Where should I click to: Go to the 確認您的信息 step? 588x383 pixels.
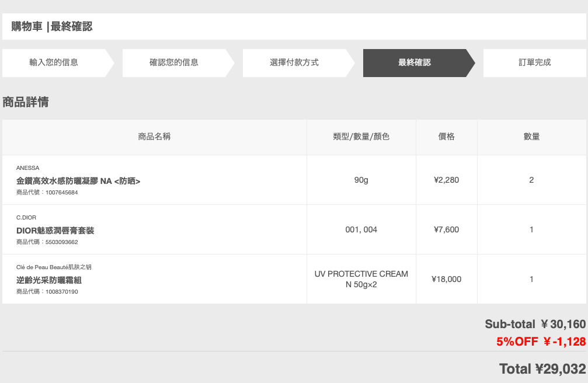coord(174,62)
